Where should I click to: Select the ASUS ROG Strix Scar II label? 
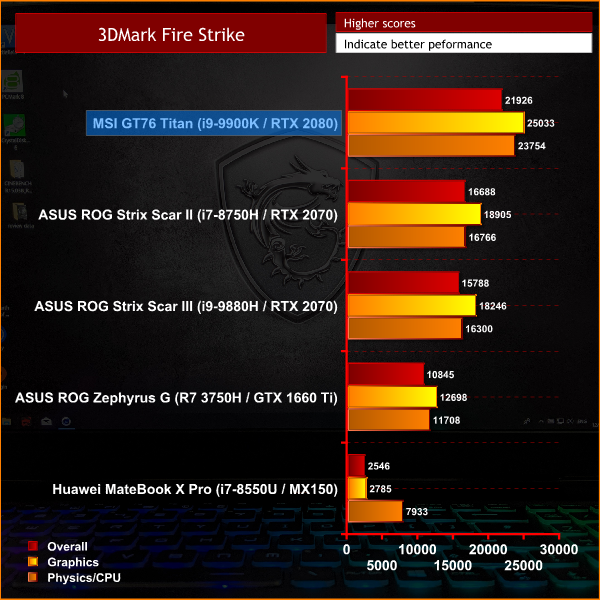[188, 215]
